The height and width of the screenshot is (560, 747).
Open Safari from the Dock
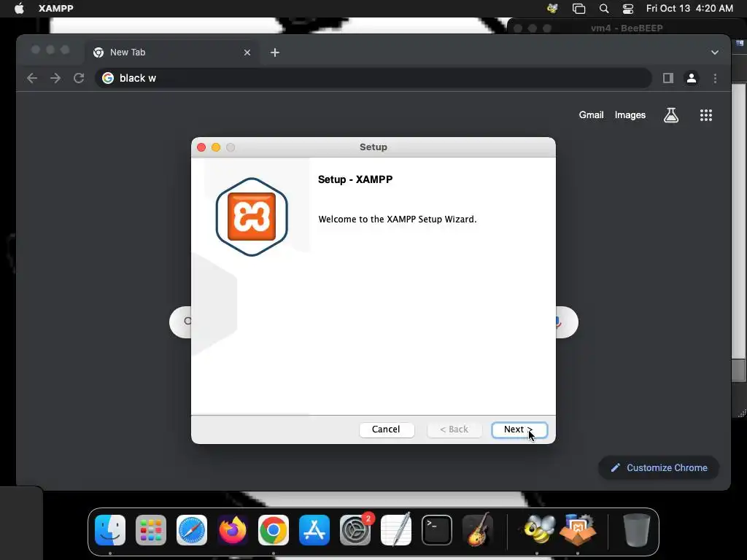(192, 529)
